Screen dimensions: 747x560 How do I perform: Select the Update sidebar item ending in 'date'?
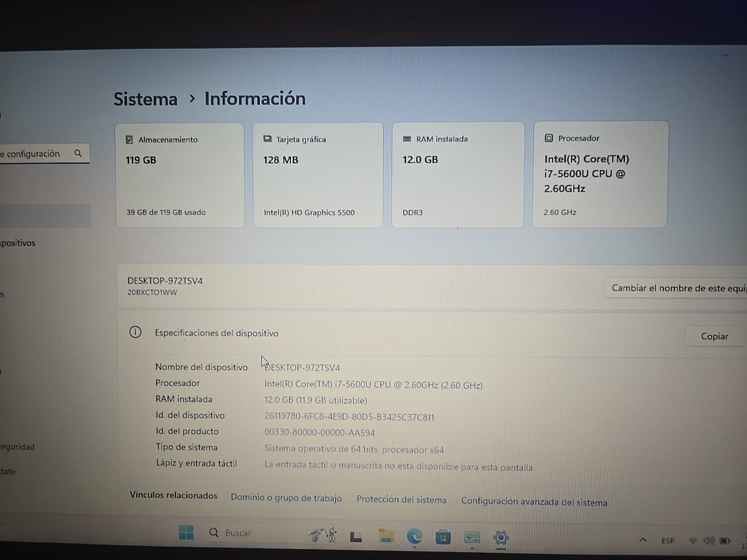pos(8,471)
